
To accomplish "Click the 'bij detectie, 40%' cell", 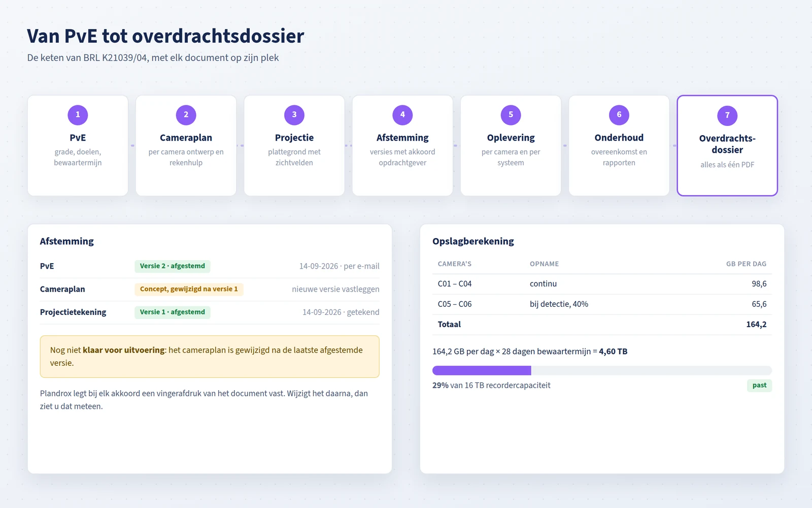I will [559, 304].
